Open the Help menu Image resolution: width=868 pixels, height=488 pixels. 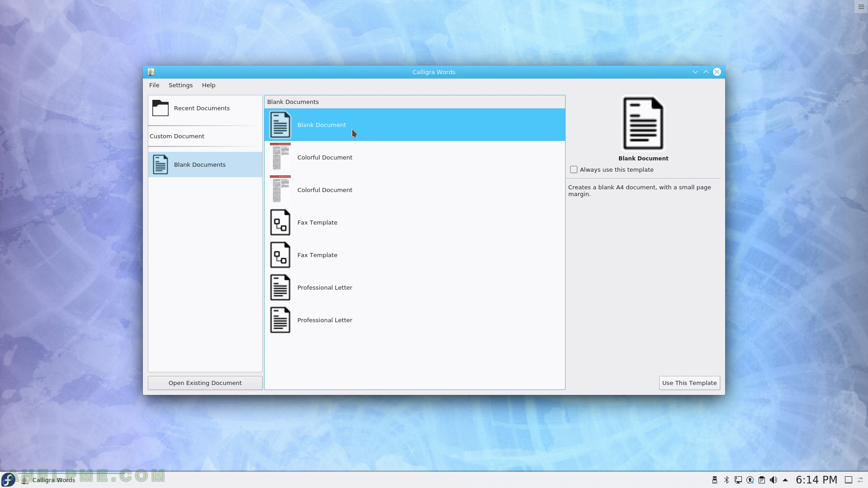[x=208, y=85]
